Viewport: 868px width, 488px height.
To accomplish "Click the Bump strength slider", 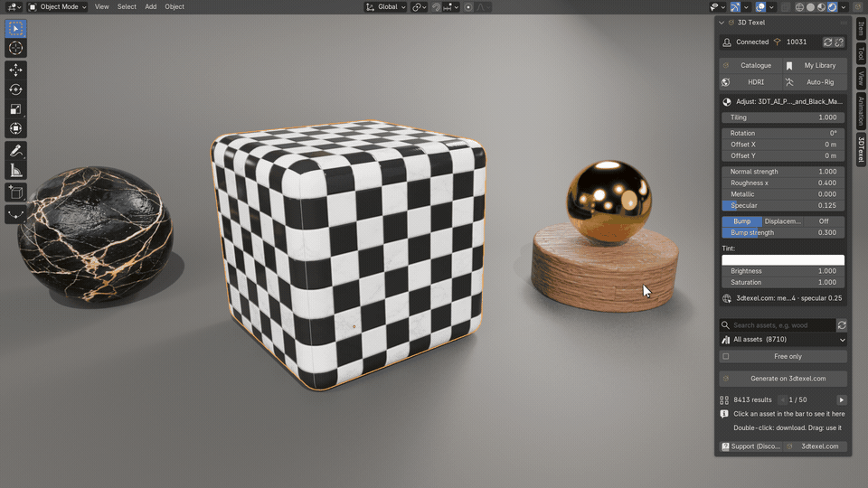I will tap(783, 232).
